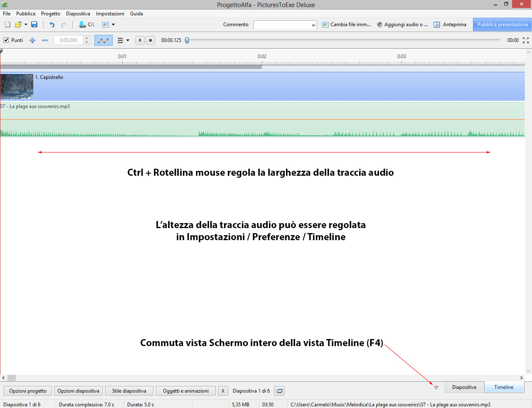Stop playback with the stop button
Screen dimensions: 532x408
[150, 40]
